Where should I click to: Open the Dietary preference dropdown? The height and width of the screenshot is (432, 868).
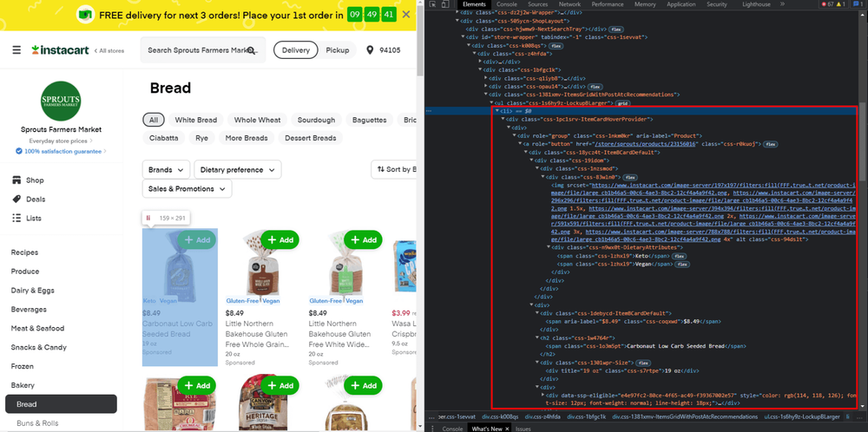[238, 170]
